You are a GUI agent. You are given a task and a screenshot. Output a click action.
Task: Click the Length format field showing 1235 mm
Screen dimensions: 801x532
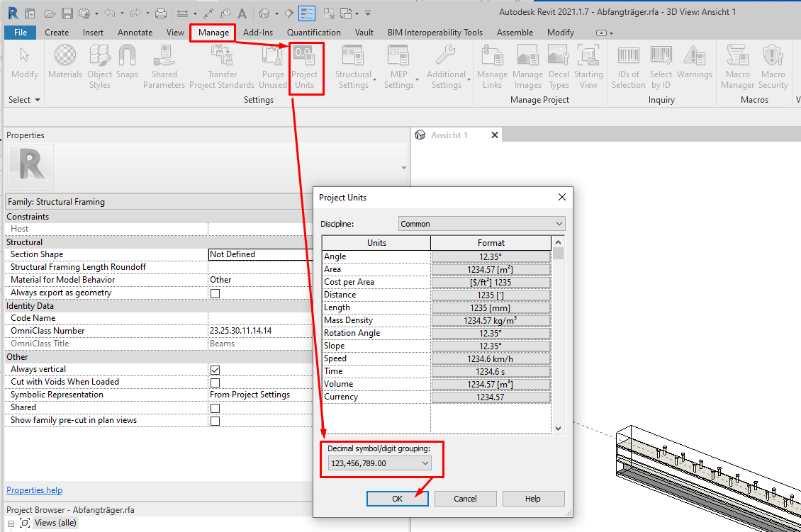pyautogui.click(x=491, y=307)
